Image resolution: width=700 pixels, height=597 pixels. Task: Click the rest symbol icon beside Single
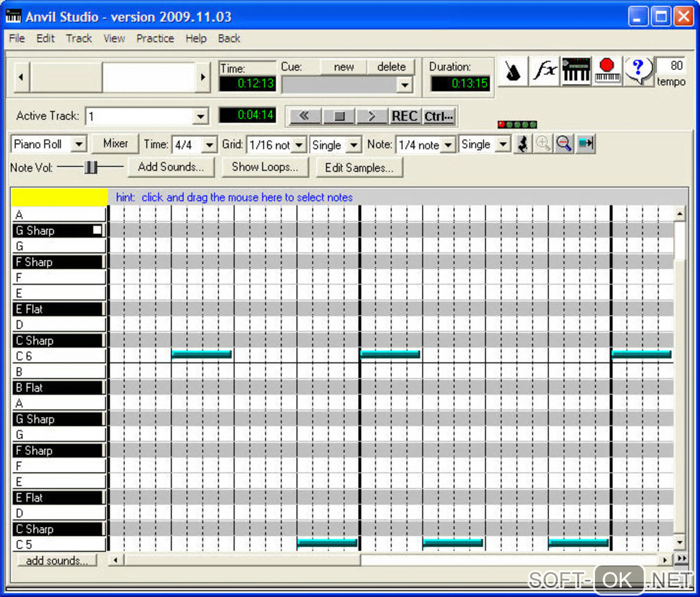click(x=522, y=145)
